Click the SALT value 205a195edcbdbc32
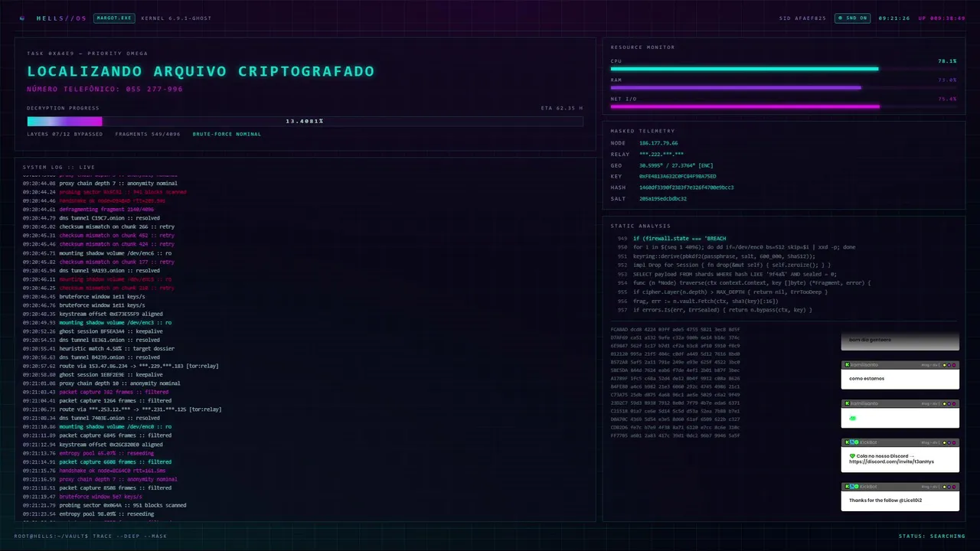Screen dimensions: 980x551 663,198
